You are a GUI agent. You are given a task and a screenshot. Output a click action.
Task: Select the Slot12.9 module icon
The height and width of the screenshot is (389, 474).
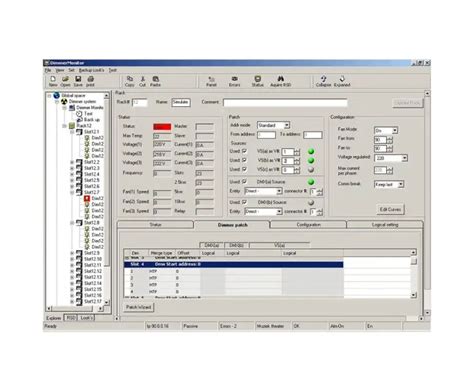(x=79, y=253)
